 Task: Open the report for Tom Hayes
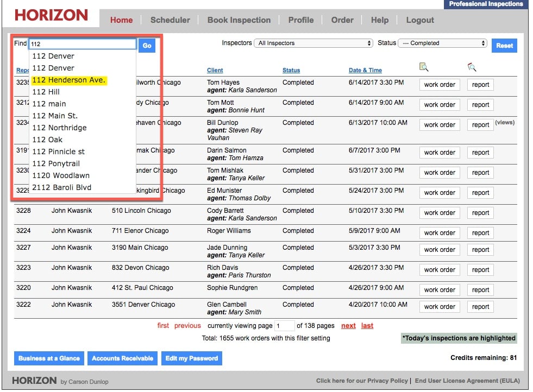[x=480, y=85]
